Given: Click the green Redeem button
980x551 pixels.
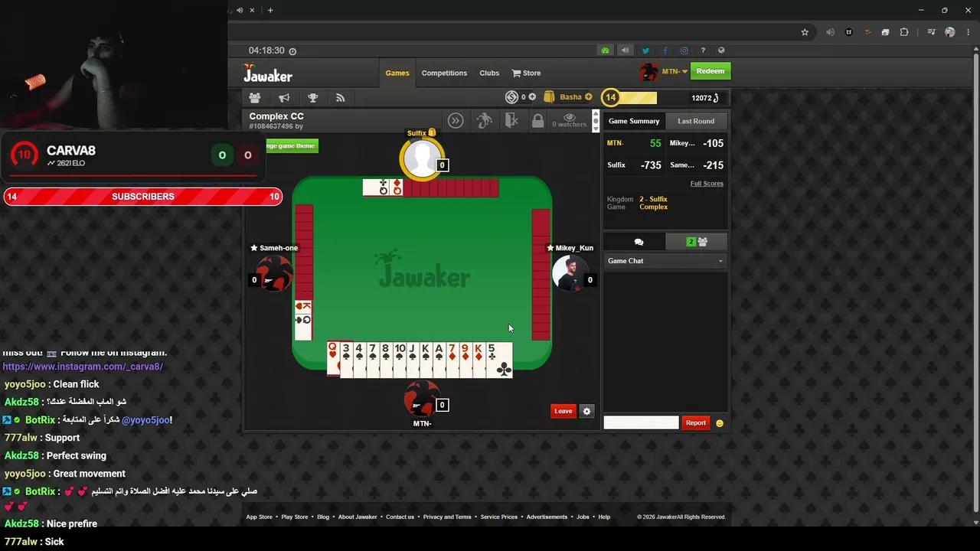Looking at the screenshot, I should tap(710, 71).
